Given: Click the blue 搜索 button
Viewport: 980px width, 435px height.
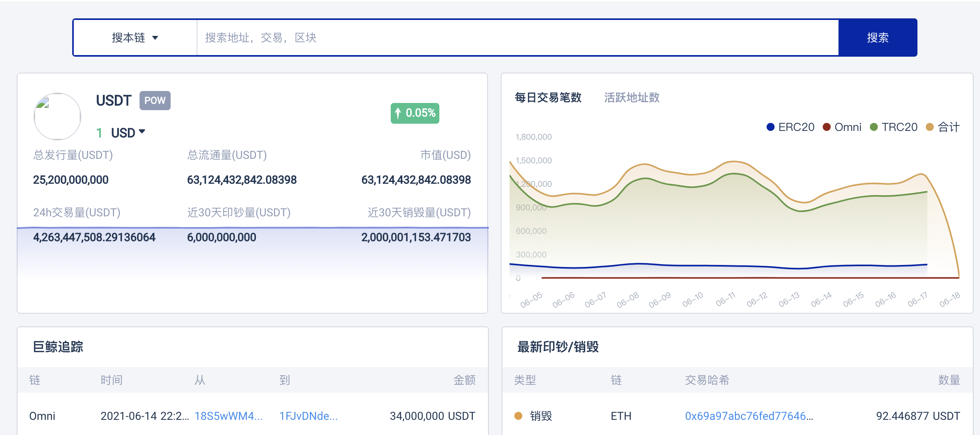Looking at the screenshot, I should click(x=878, y=38).
